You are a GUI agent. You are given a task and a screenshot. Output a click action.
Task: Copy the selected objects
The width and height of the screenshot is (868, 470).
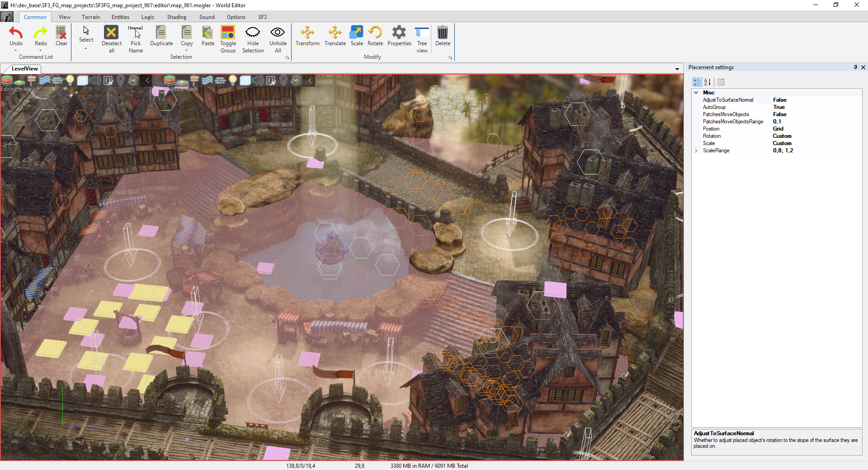[x=187, y=36]
